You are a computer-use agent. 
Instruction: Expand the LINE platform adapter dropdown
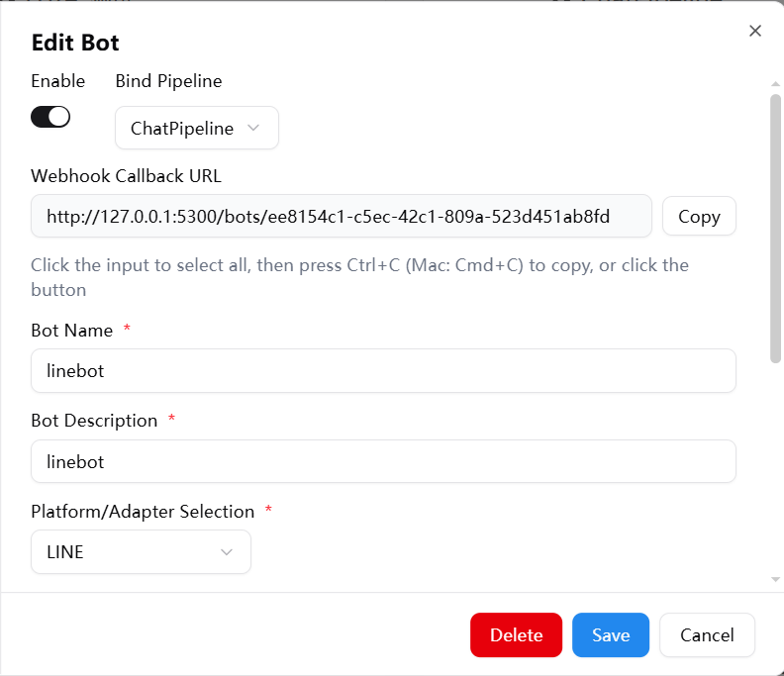tap(141, 552)
